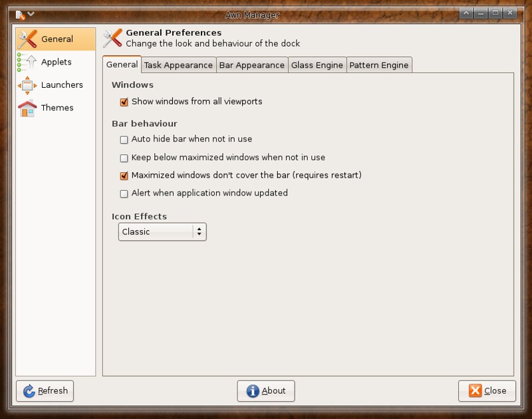
Task: Click the About button
Action: coord(266,391)
